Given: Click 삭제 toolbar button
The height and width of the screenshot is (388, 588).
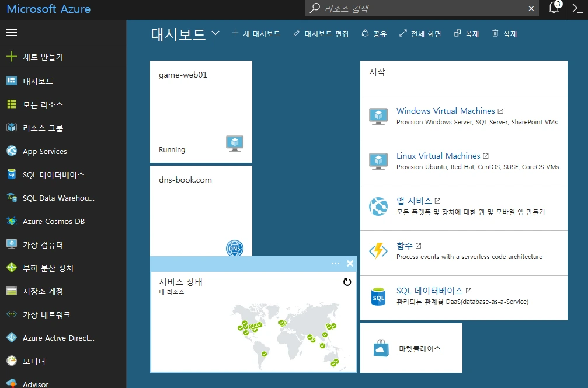Looking at the screenshot, I should (x=505, y=34).
